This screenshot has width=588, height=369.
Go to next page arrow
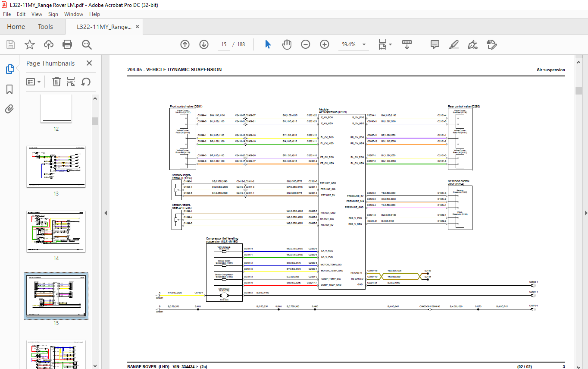click(204, 44)
